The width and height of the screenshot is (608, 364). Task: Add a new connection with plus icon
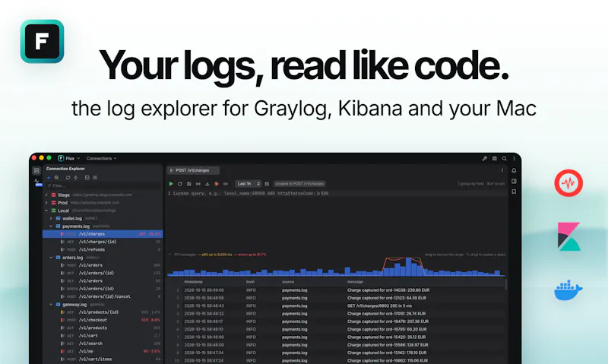[x=49, y=178]
